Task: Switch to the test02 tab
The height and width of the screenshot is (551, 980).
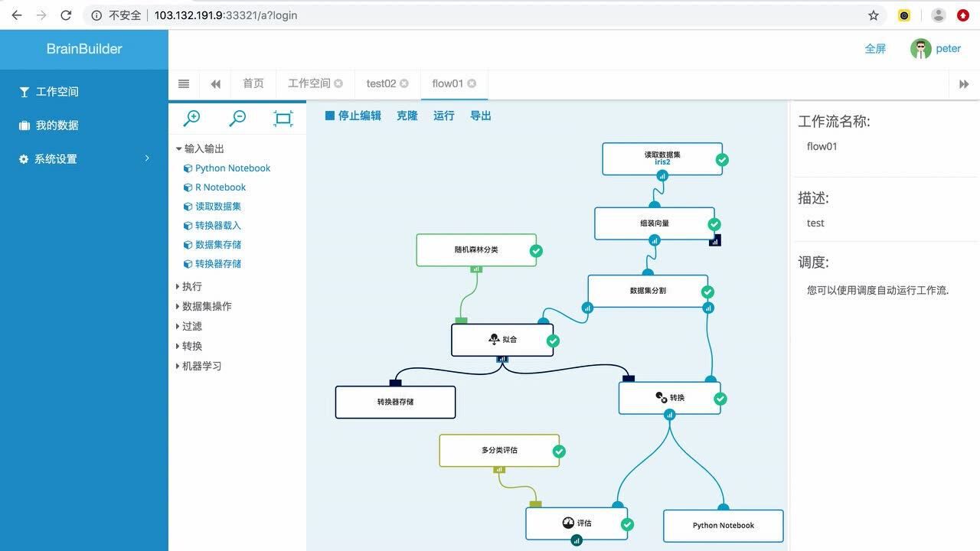Action: [x=381, y=83]
